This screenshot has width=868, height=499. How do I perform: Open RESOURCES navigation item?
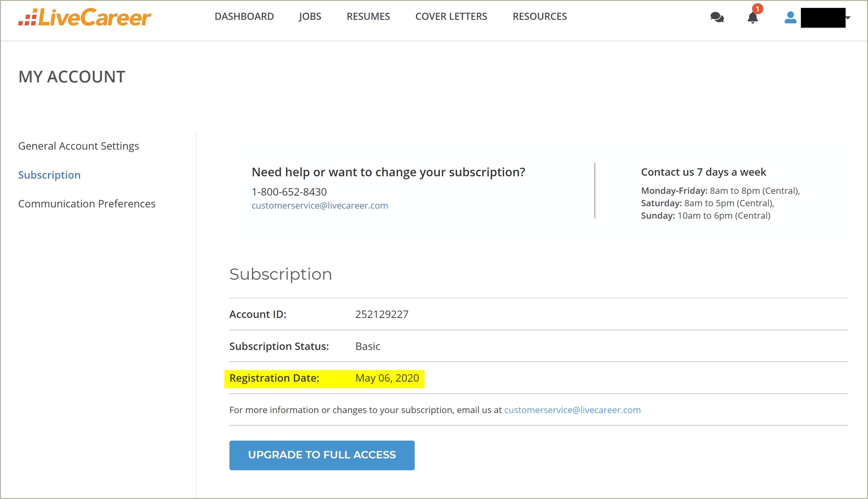coord(540,17)
